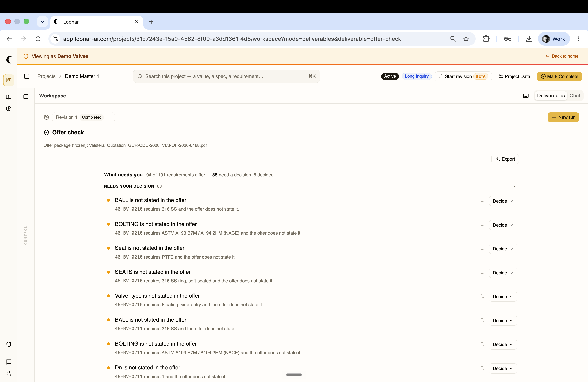Image resolution: width=588 pixels, height=382 pixels.
Task: Flag the Seat is not stated row
Action: click(482, 249)
